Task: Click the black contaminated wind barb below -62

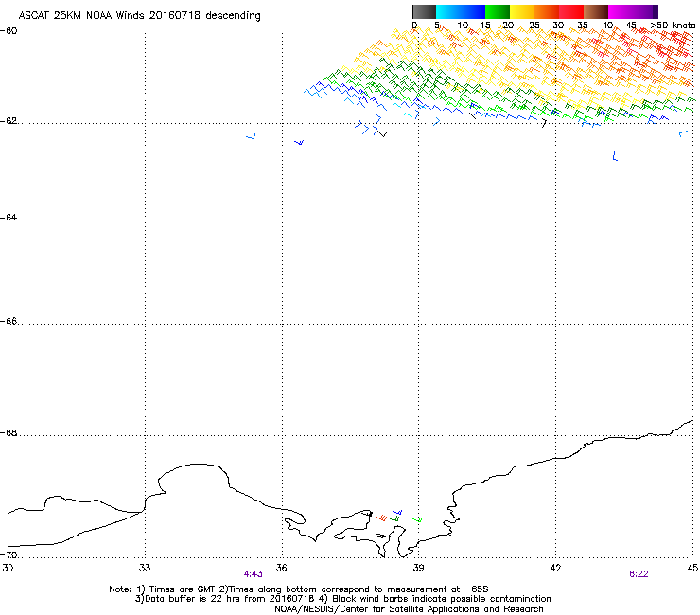Action: [x=382, y=133]
